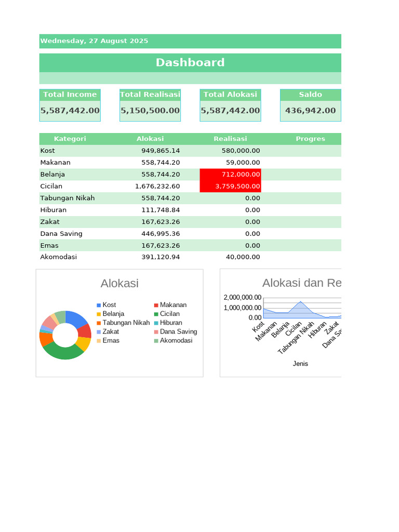Click the red Makanan legend swatch
The width and height of the screenshot is (399, 532).
[156, 305]
